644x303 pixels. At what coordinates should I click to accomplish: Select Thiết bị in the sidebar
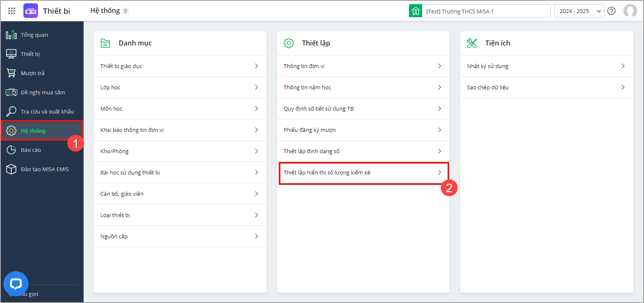coord(30,54)
